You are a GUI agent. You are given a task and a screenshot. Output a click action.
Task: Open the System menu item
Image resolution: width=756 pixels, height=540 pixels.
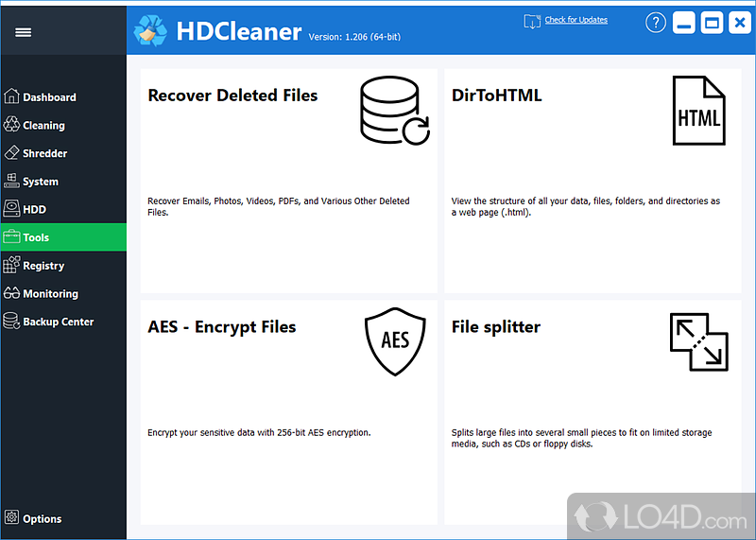click(x=63, y=181)
